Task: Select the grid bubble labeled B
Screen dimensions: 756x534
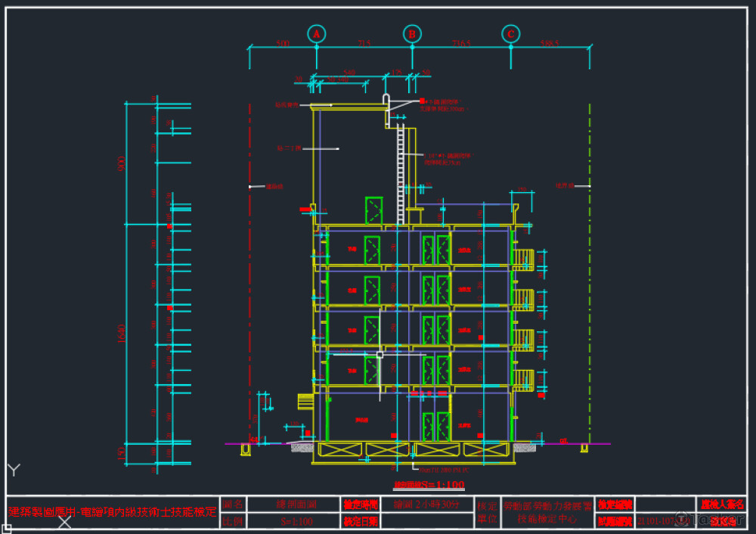Action: pos(412,34)
